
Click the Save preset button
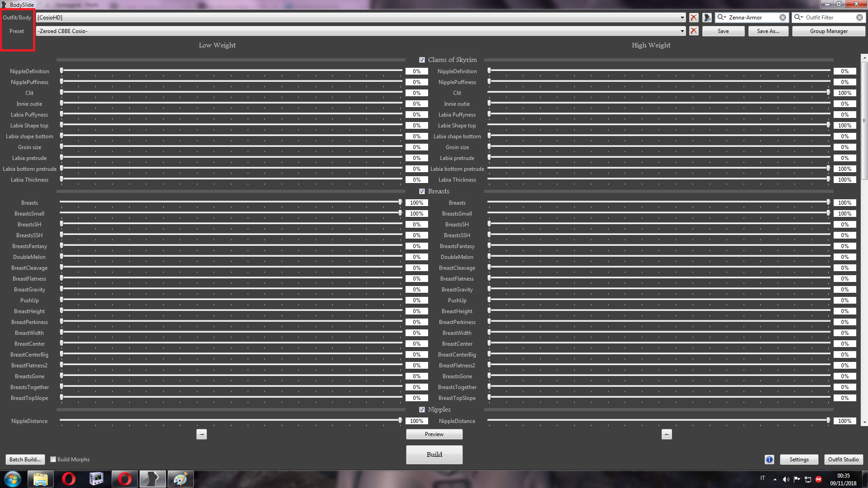coord(723,31)
